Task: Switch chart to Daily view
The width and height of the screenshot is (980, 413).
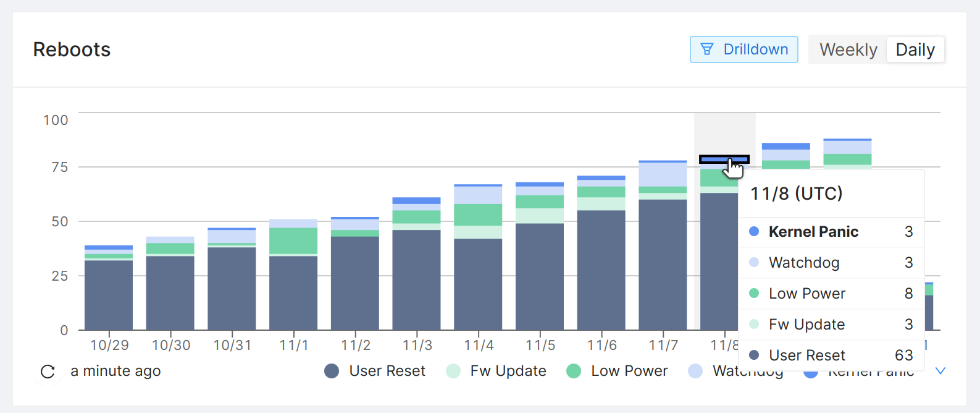Action: [x=915, y=49]
